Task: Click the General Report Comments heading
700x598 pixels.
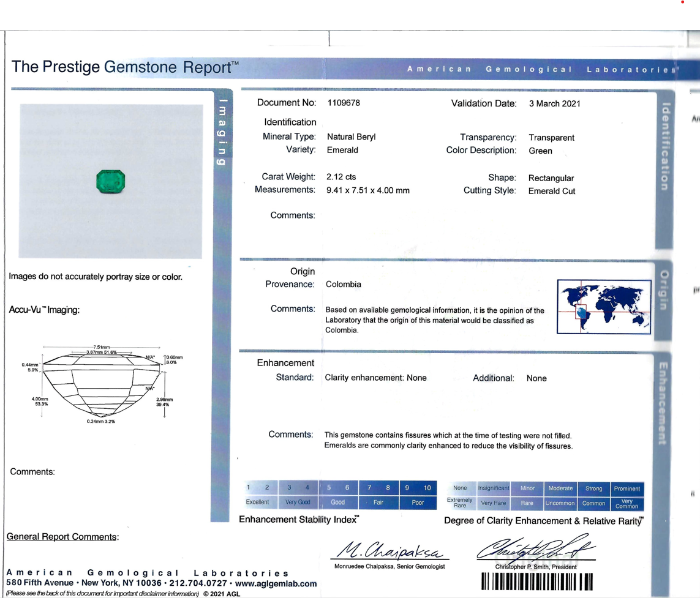Action: point(62,537)
